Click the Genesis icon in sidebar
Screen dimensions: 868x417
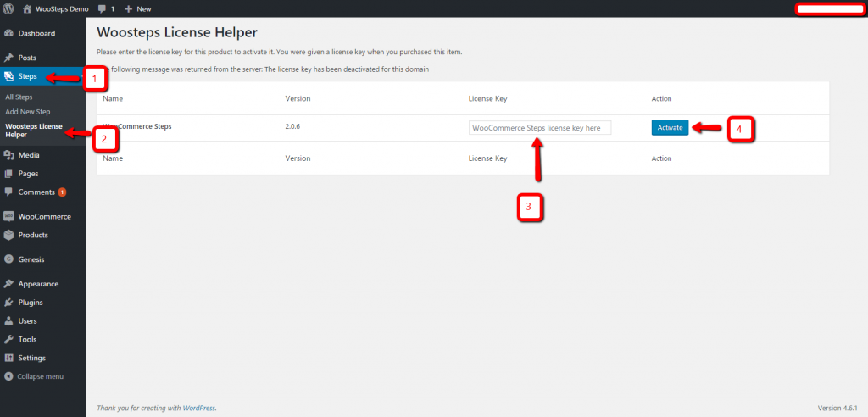pyautogui.click(x=8, y=259)
